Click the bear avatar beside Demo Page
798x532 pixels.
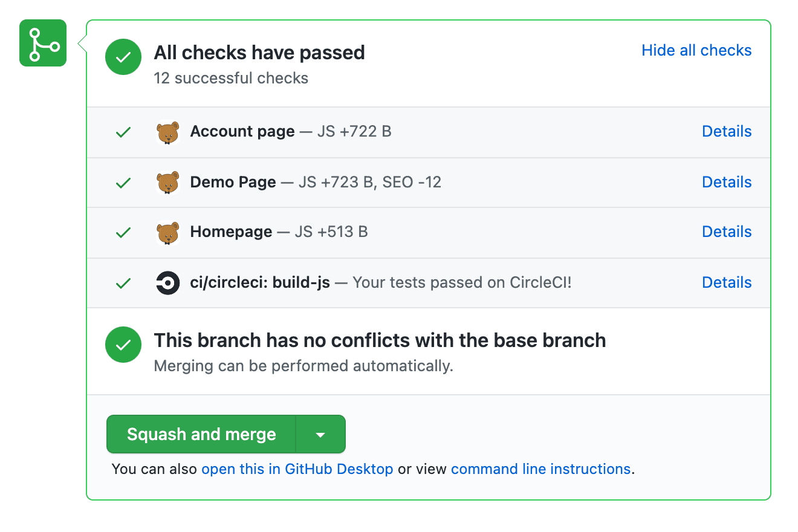(167, 183)
